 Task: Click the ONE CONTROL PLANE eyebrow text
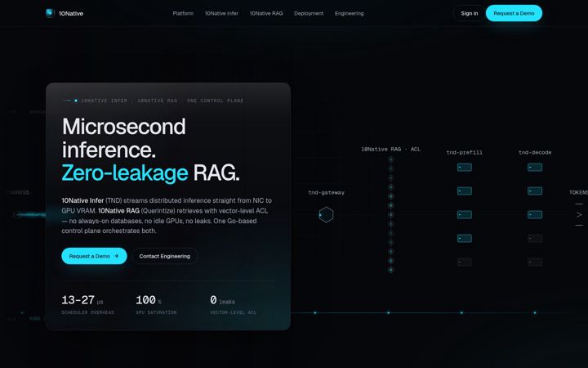coord(216,101)
